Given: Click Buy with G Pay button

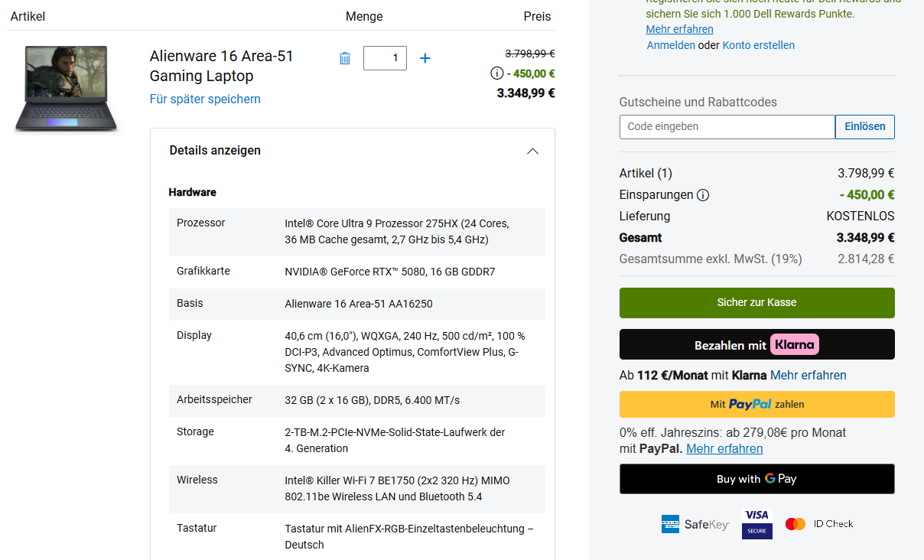Looking at the screenshot, I should tap(756, 479).
